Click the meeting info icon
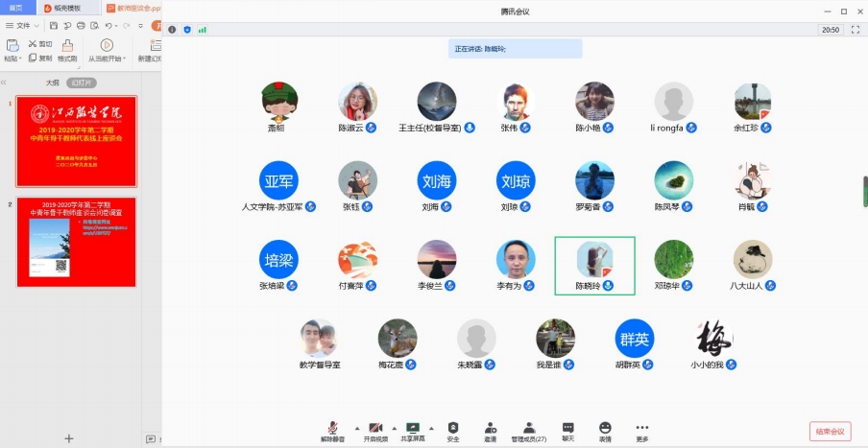Viewport: 868px width, 448px height. 172,30
